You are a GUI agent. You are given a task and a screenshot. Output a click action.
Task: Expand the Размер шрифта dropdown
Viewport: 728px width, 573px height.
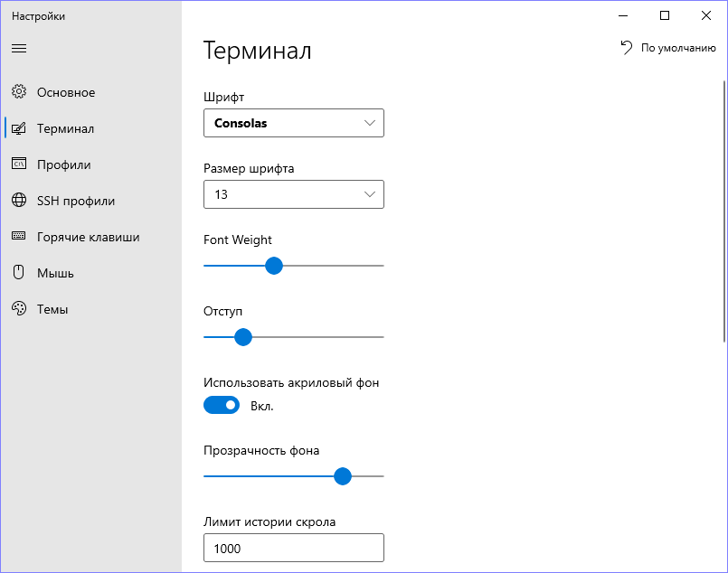294,194
